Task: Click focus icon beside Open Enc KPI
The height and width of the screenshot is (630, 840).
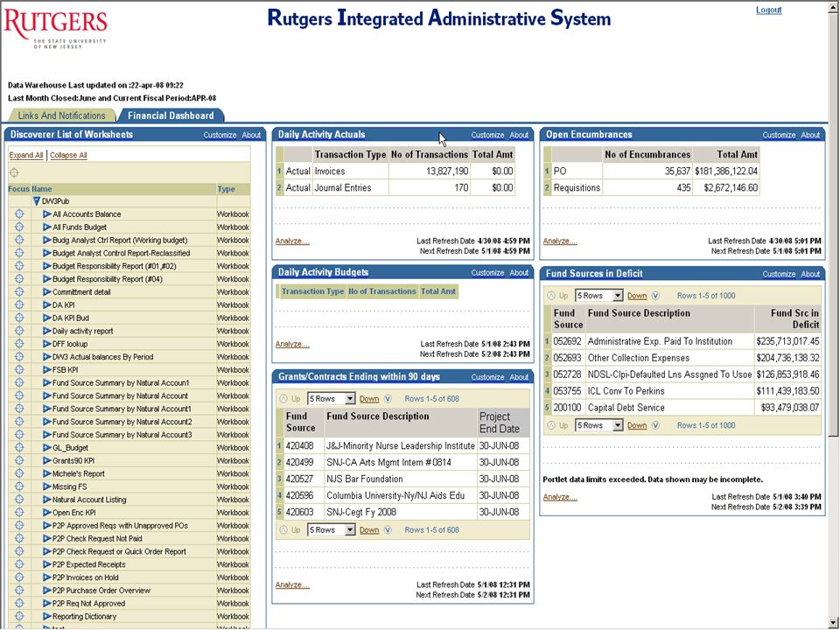Action: 19,512
